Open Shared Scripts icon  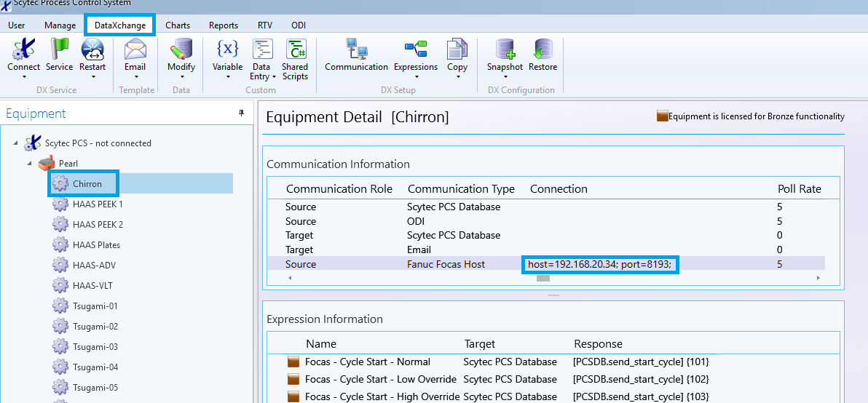point(296,49)
